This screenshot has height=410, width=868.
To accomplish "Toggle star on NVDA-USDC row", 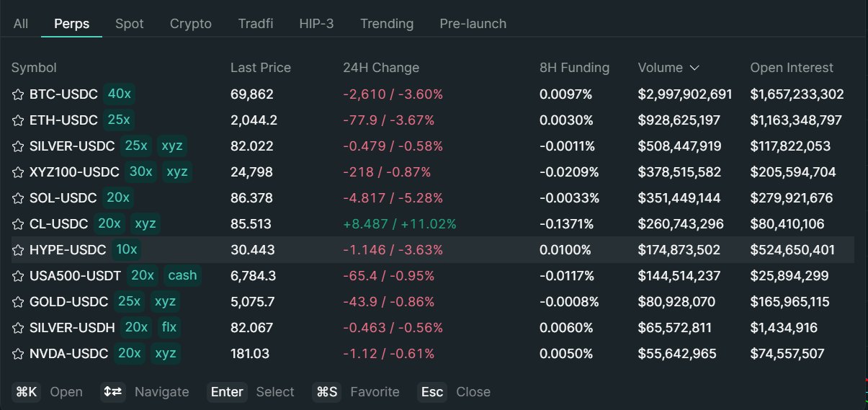I will tap(18, 354).
